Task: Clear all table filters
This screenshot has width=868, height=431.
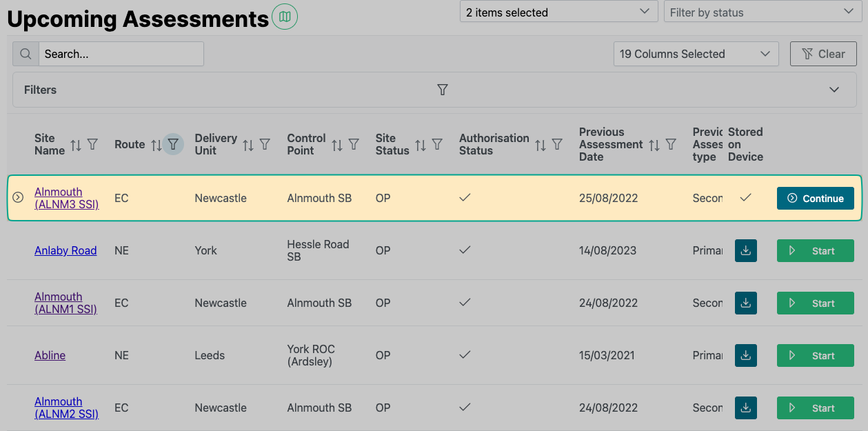Action: pos(823,54)
